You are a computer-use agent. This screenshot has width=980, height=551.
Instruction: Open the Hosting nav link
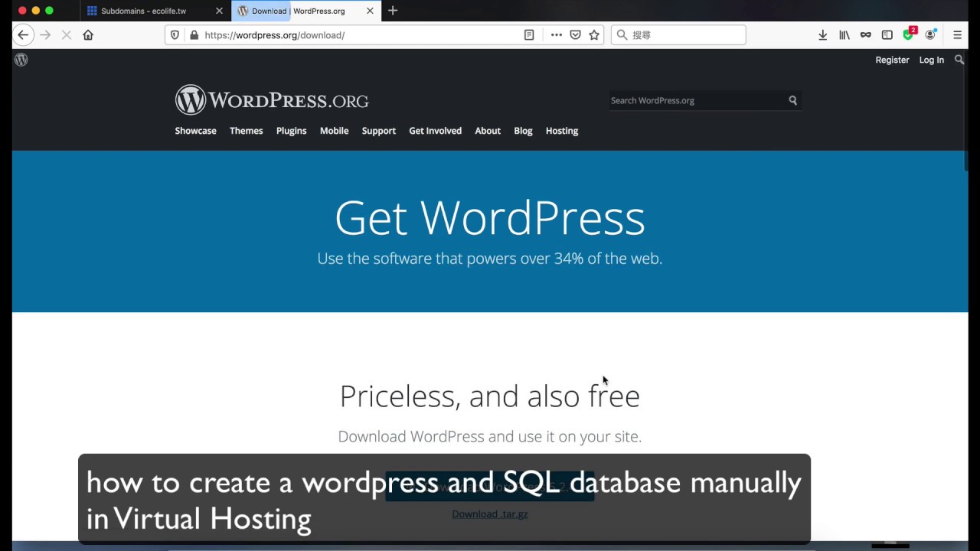pos(561,131)
